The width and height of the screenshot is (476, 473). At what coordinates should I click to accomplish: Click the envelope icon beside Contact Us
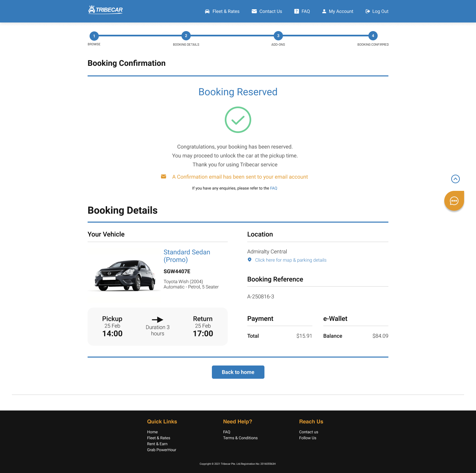coord(254,11)
